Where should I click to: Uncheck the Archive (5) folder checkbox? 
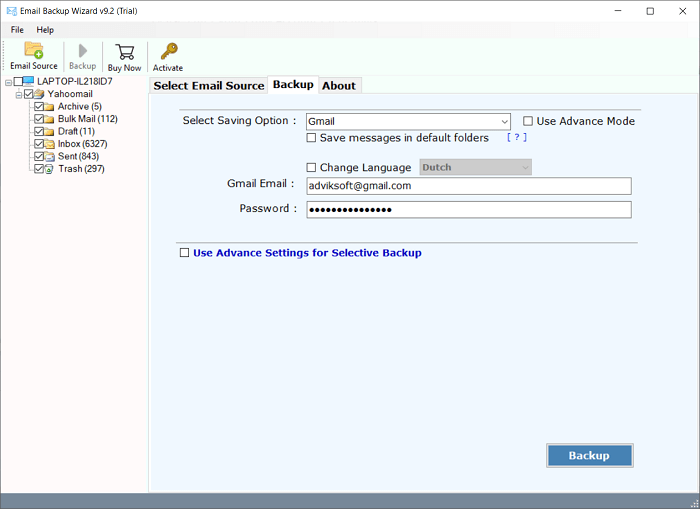(x=39, y=106)
